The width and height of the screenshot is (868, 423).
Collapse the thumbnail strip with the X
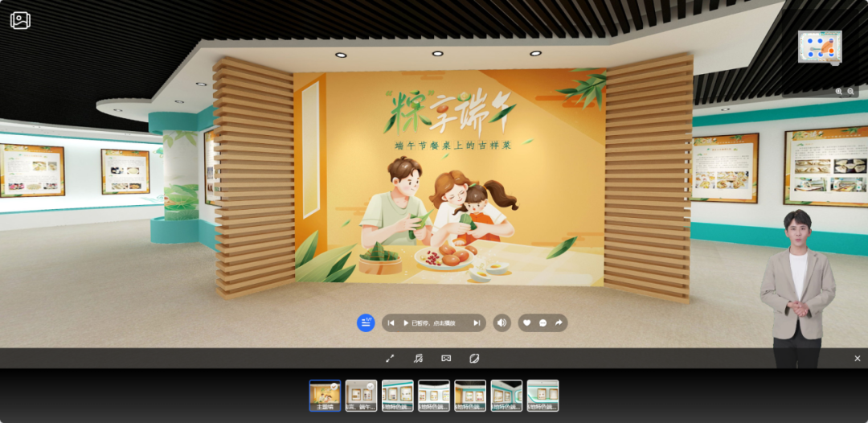click(x=858, y=359)
